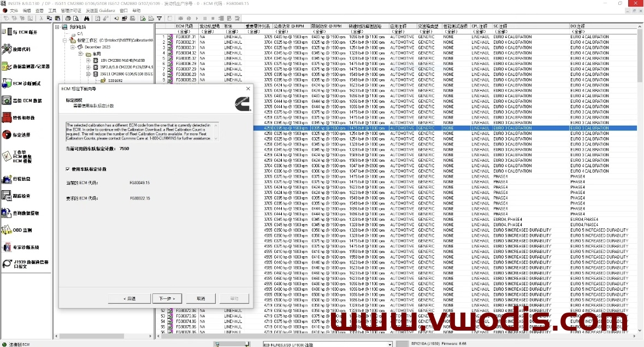This screenshot has height=347, width=644.
Task: Open the (全部) filter under DO 注释
Action: point(603,32)
